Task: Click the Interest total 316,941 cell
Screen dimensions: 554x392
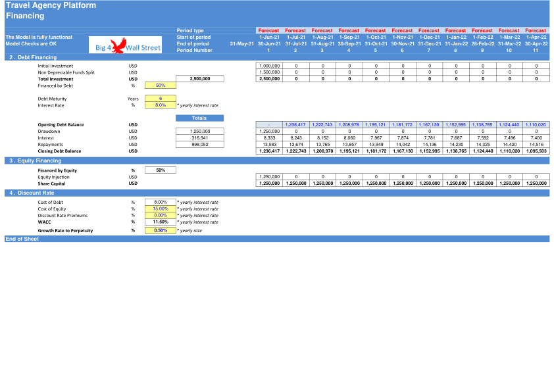Action: coord(200,137)
